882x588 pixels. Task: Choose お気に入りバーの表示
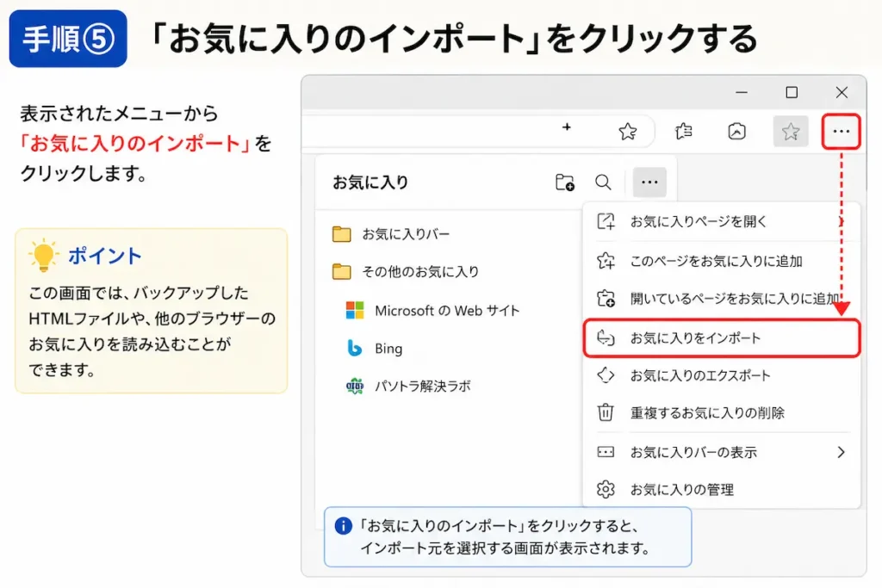click(x=722, y=452)
